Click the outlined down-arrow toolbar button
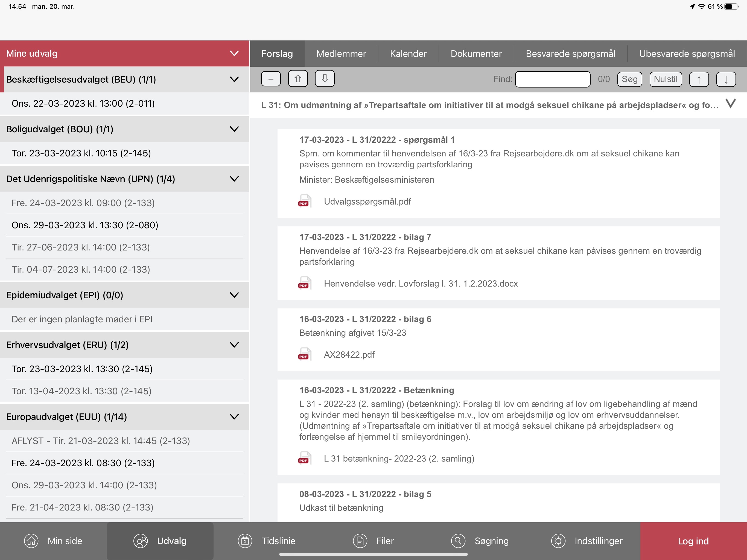Screen dimensions: 747x560 325,79
